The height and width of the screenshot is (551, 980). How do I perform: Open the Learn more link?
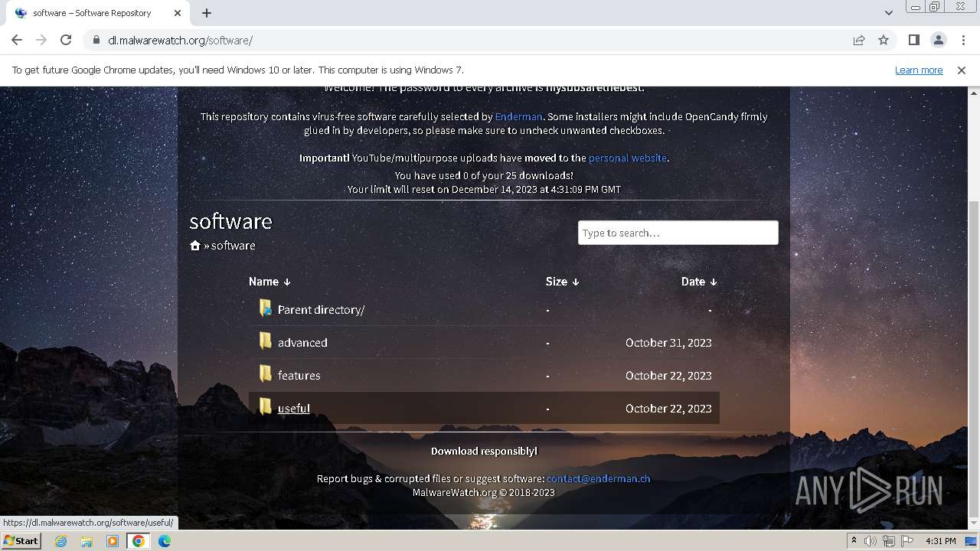[x=919, y=70]
